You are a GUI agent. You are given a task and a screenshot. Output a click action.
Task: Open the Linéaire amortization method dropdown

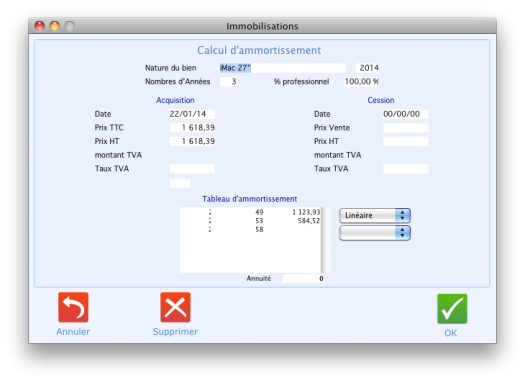coord(375,216)
